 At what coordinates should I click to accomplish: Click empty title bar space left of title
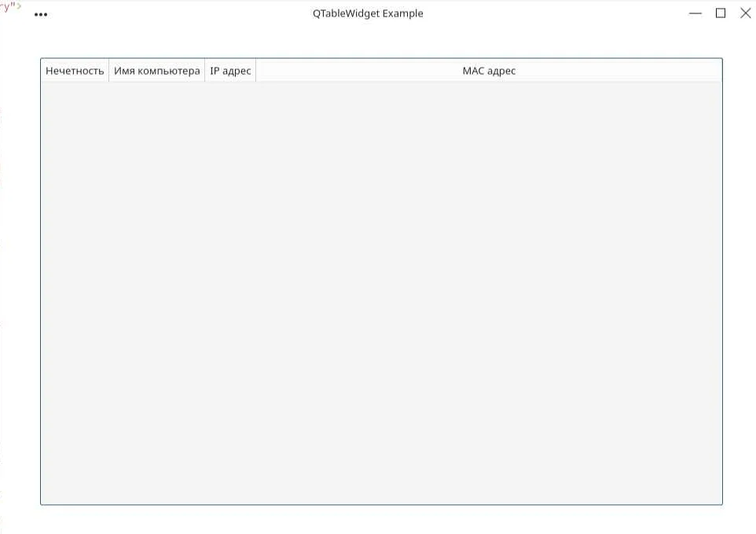pos(173,13)
